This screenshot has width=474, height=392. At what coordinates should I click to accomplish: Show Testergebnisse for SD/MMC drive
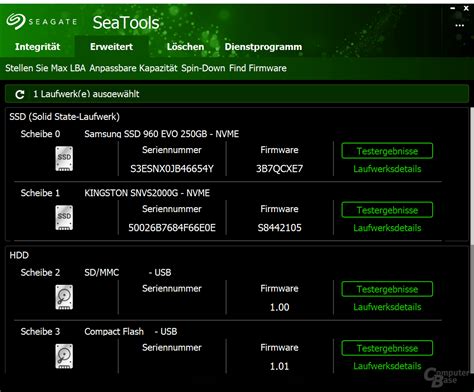(387, 289)
